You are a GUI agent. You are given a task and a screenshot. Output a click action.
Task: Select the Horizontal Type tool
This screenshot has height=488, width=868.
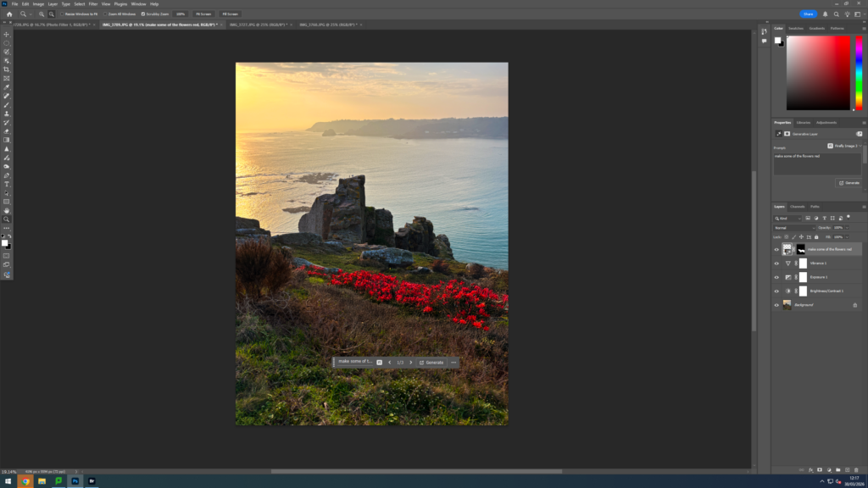pyautogui.click(x=7, y=184)
